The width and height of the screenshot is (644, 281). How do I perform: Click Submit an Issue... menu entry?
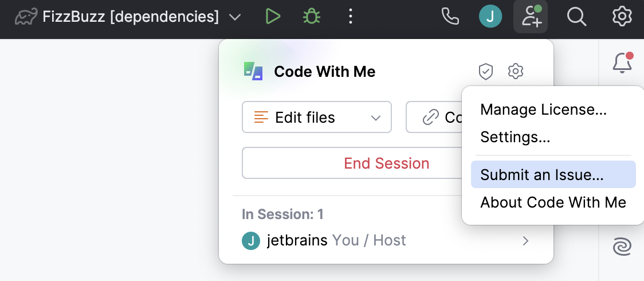tap(542, 175)
